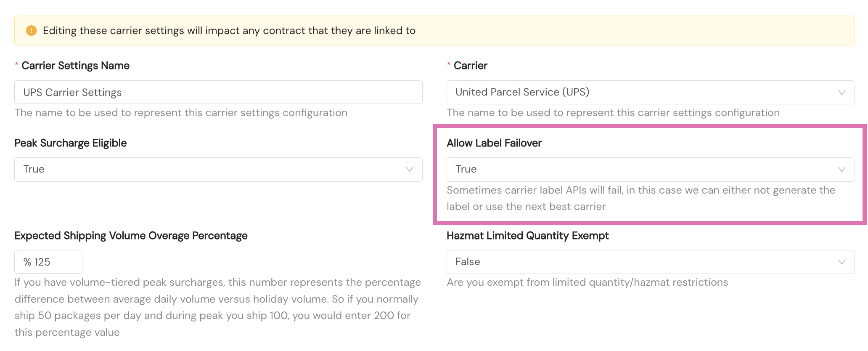Image resolution: width=868 pixels, height=351 pixels.
Task: Focus the Carrier Settings Name text field
Action: point(218,92)
